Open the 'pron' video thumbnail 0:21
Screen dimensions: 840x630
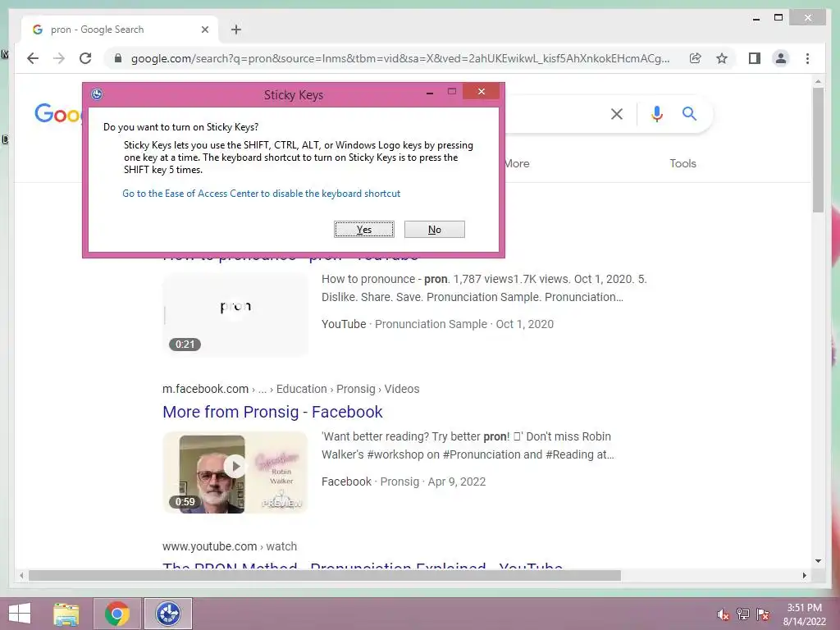pos(235,314)
